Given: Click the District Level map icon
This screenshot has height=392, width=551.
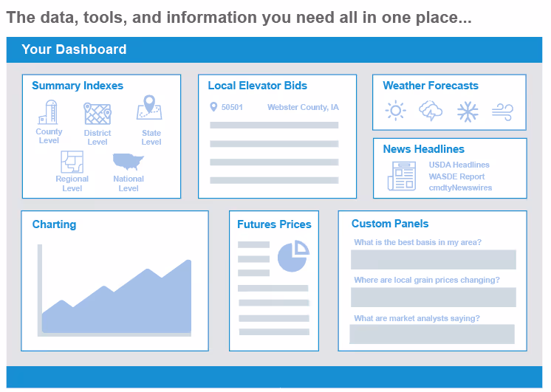Looking at the screenshot, I should coord(97,114).
